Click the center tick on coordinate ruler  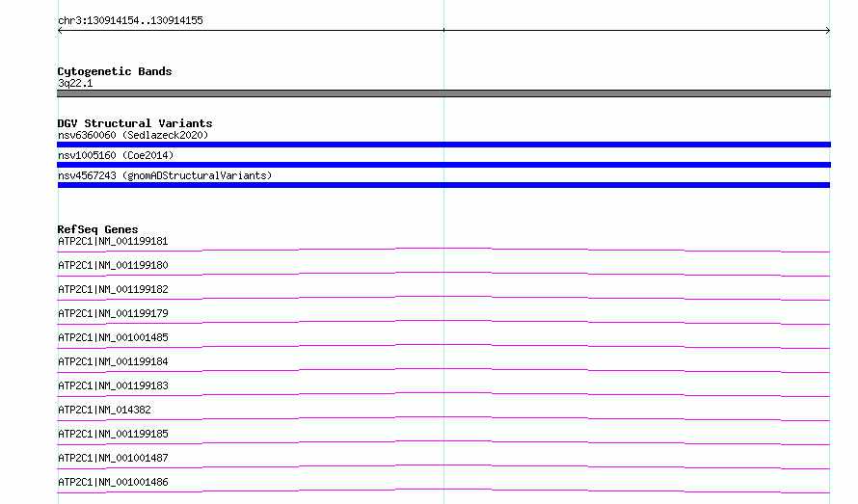443,30
